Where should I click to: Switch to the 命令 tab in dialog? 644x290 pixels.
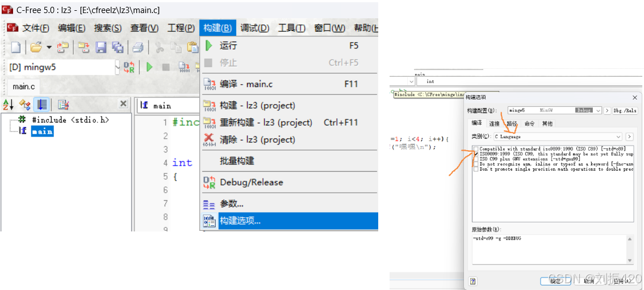tap(529, 123)
